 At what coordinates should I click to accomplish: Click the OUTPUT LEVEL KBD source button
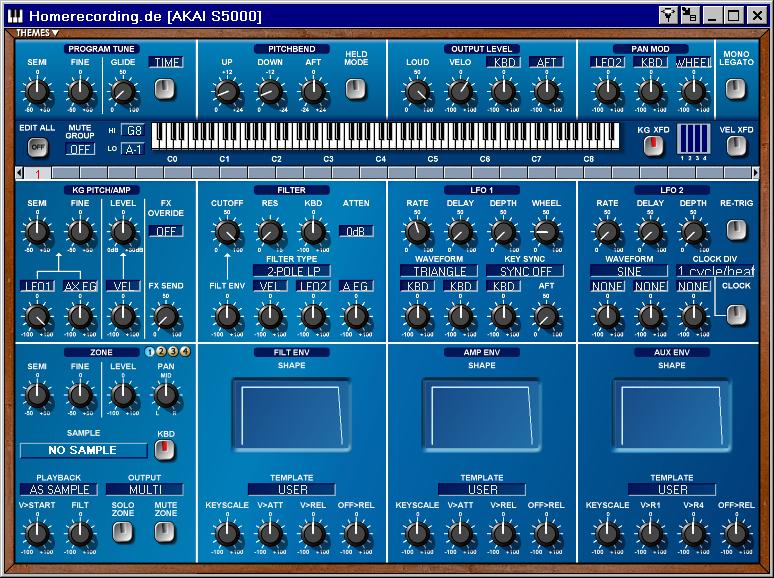503,62
